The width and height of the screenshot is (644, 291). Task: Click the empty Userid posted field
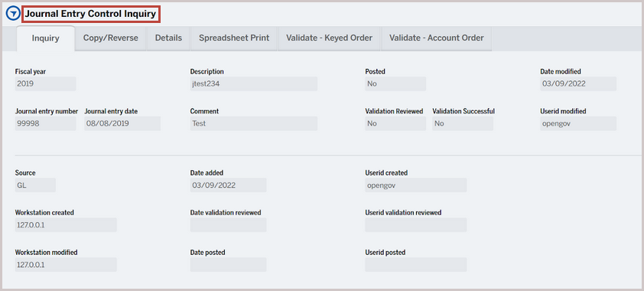415,265
